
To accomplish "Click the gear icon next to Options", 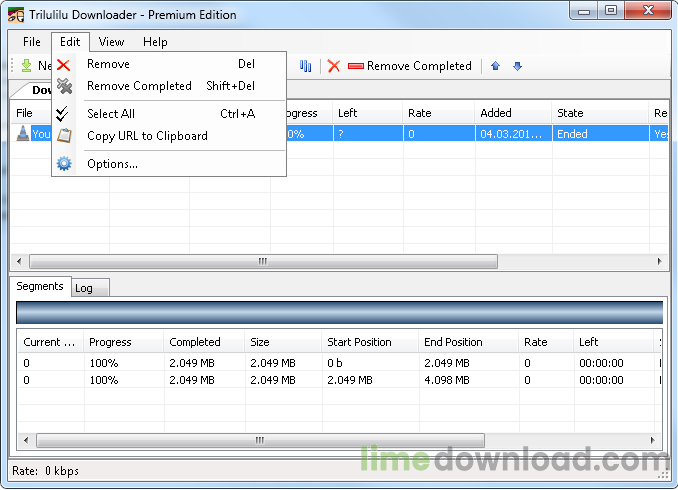I will point(64,163).
